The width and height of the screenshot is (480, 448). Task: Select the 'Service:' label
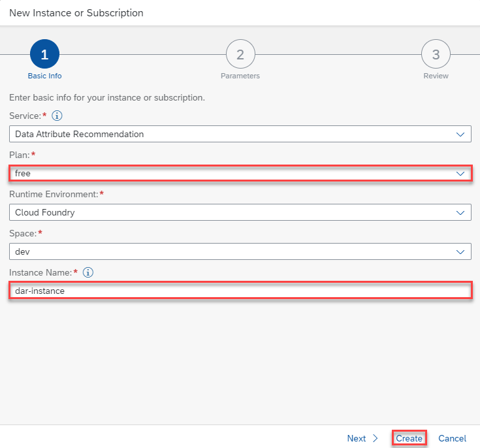25,116
